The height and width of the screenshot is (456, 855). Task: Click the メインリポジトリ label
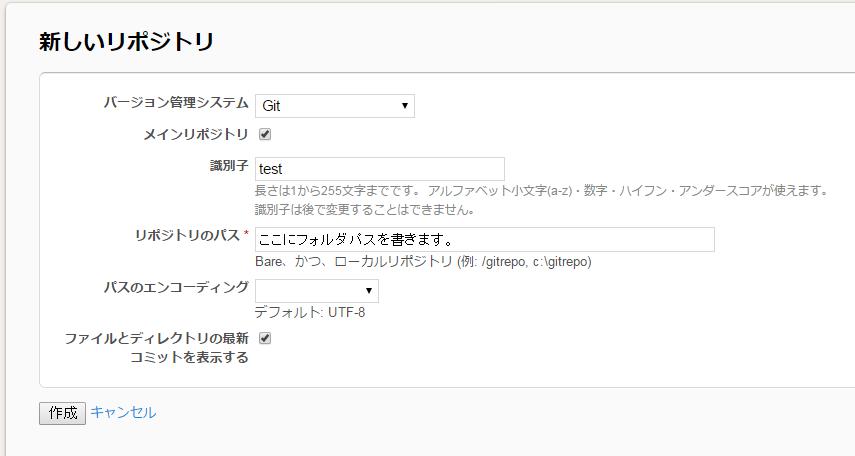pyautogui.click(x=196, y=134)
